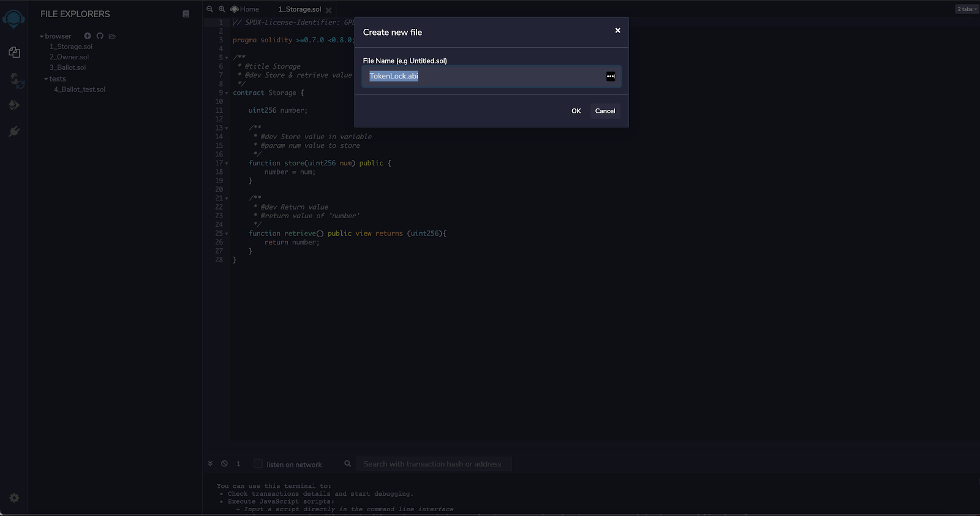Click the editor zoom out magnifier
Screen dimensions: 980x516
pos(210,9)
